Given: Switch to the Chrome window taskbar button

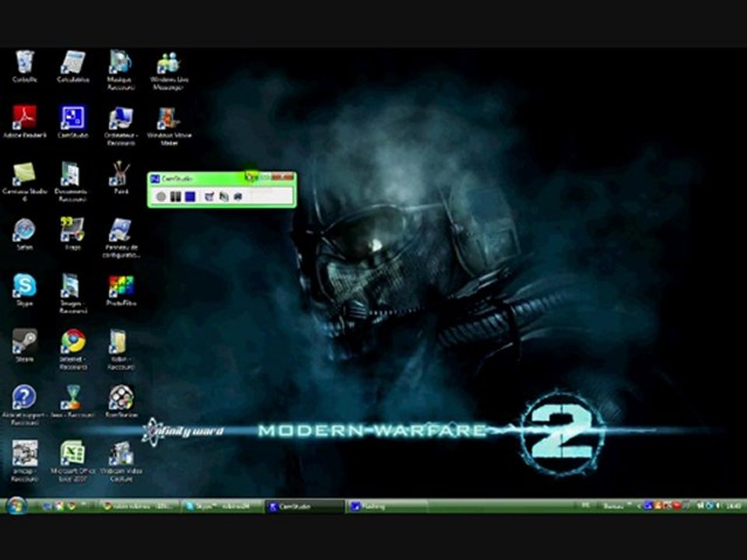Looking at the screenshot, I should (x=139, y=506).
